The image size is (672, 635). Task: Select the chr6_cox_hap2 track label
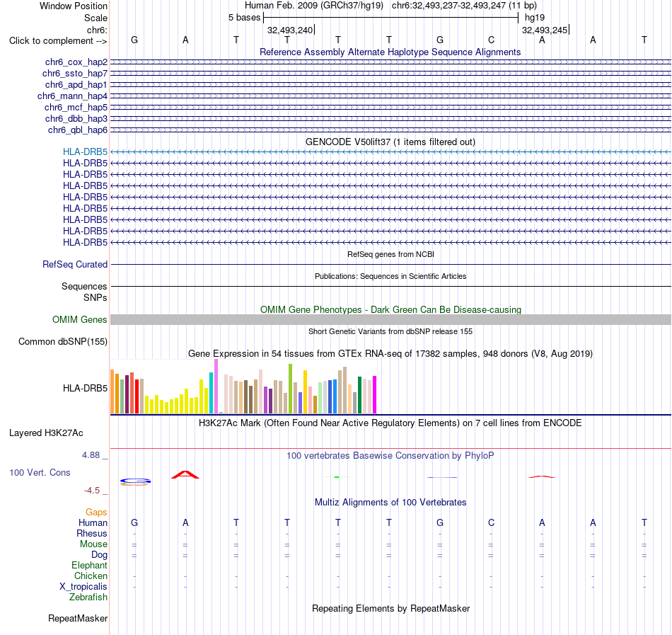(76, 62)
